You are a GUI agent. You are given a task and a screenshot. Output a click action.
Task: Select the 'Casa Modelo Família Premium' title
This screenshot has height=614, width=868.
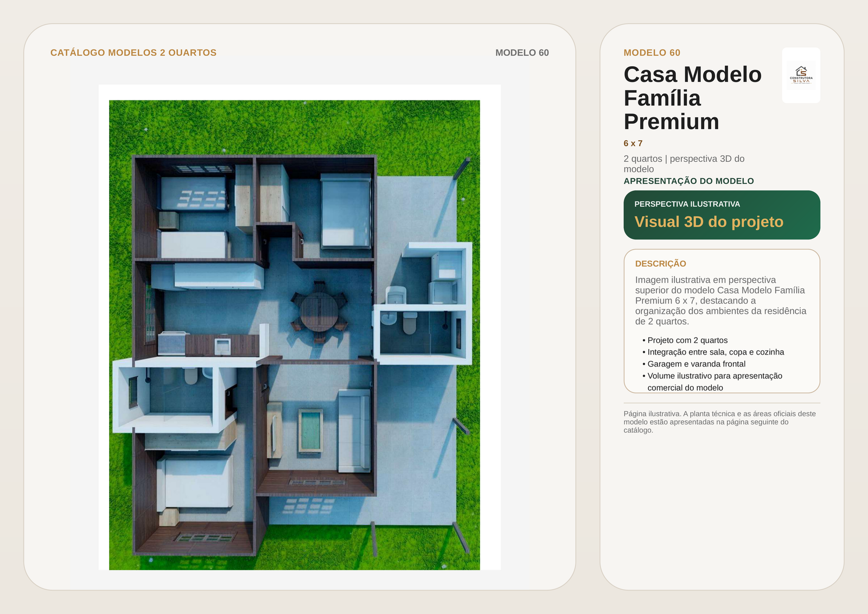693,98
